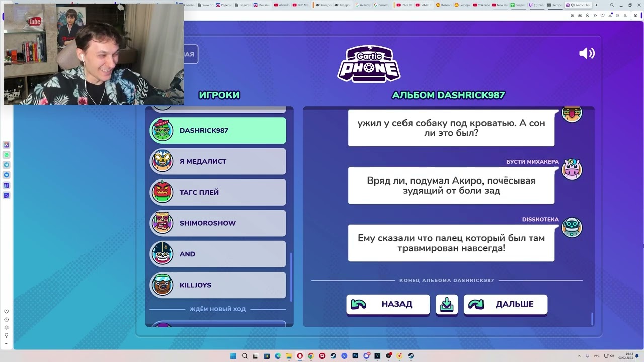Select player DASHRICK987 in the list
644x362 pixels.
(218, 130)
